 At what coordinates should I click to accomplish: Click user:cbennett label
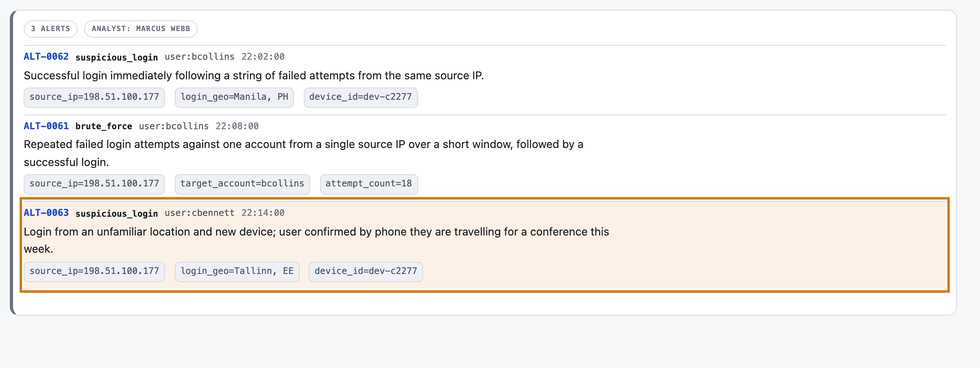point(200,213)
